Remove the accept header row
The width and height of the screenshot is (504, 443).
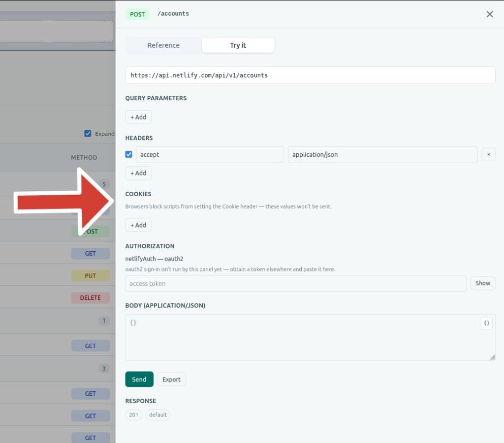[x=488, y=154]
